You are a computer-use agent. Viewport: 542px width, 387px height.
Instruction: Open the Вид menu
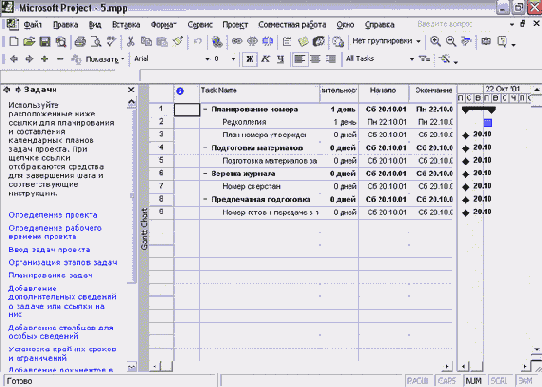point(95,25)
